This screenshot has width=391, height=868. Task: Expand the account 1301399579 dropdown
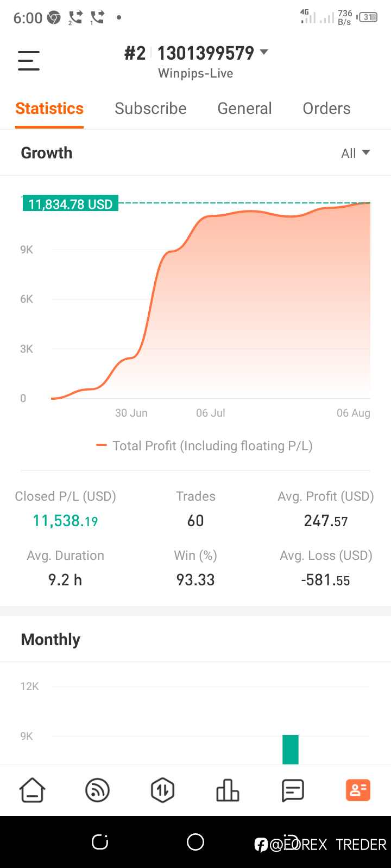pyautogui.click(x=264, y=53)
